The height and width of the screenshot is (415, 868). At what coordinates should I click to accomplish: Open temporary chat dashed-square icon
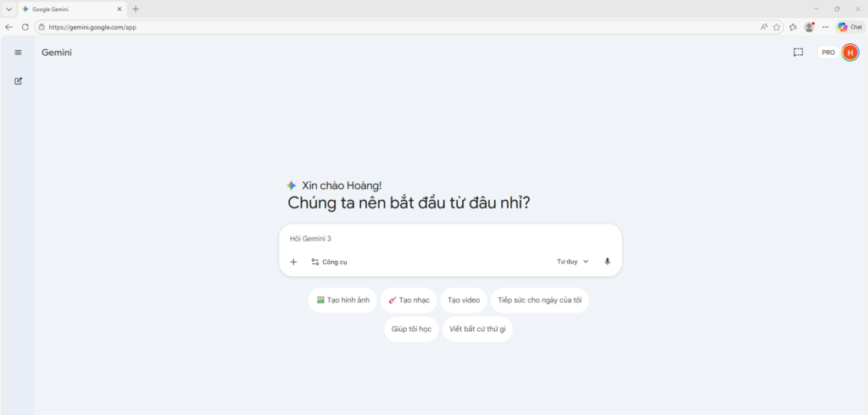point(798,53)
